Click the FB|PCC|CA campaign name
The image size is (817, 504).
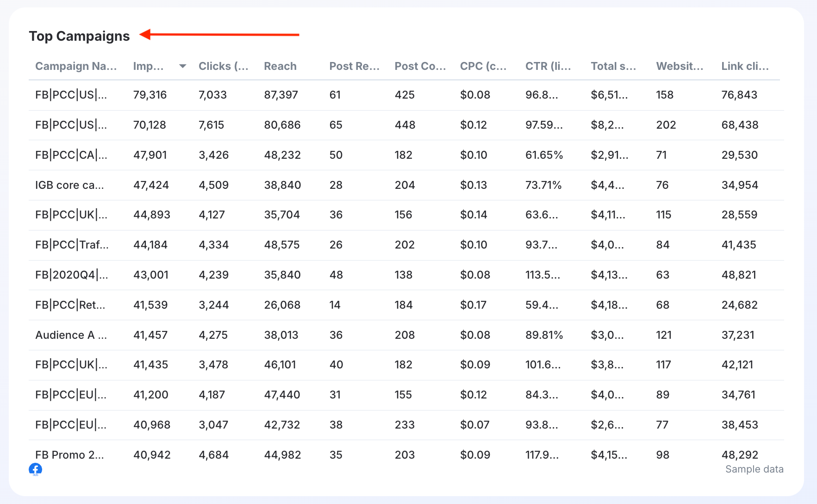click(x=71, y=155)
